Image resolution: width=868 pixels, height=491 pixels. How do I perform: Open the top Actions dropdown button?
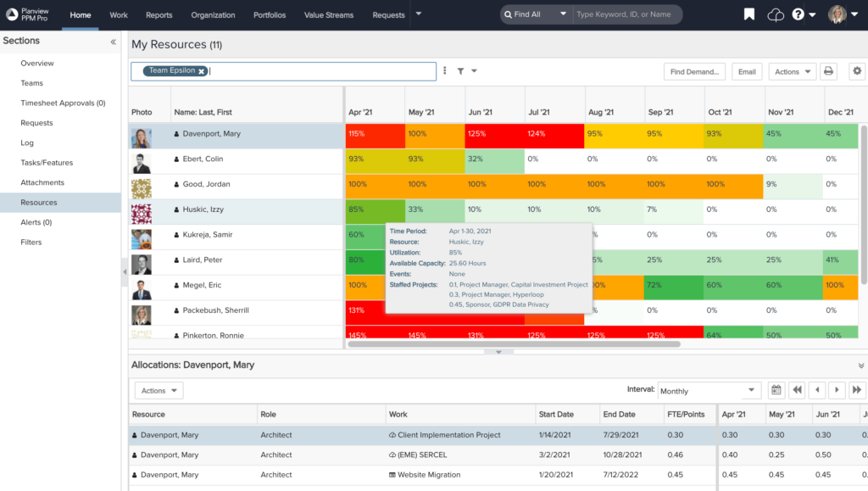click(x=793, y=71)
